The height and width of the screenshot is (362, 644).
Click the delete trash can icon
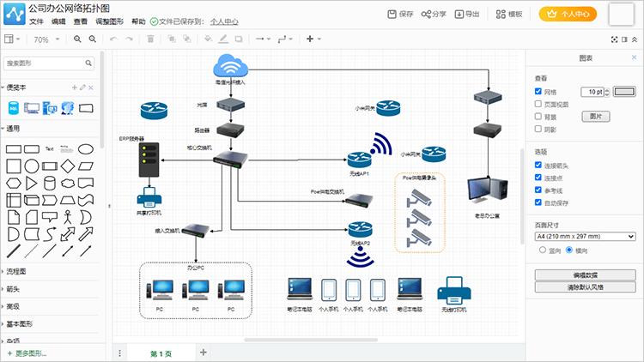pyautogui.click(x=151, y=39)
